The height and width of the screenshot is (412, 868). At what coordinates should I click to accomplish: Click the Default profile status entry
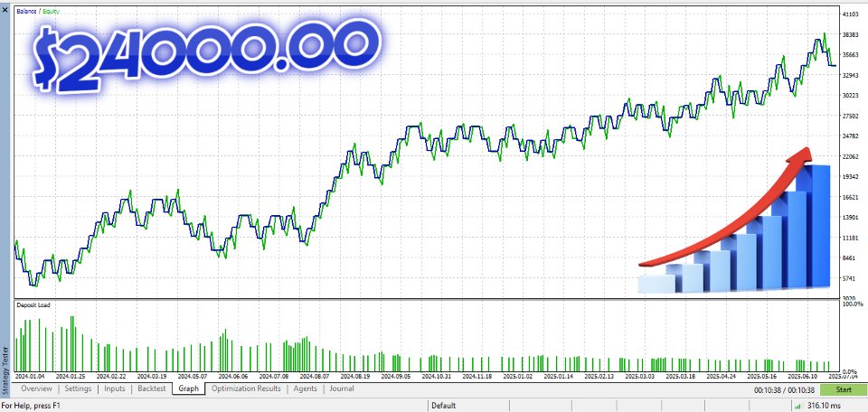(x=444, y=406)
